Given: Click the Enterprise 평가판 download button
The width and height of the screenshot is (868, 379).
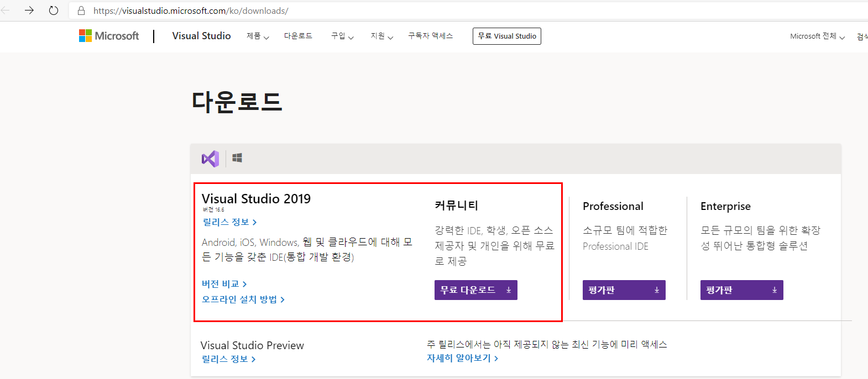Looking at the screenshot, I should pyautogui.click(x=742, y=290).
